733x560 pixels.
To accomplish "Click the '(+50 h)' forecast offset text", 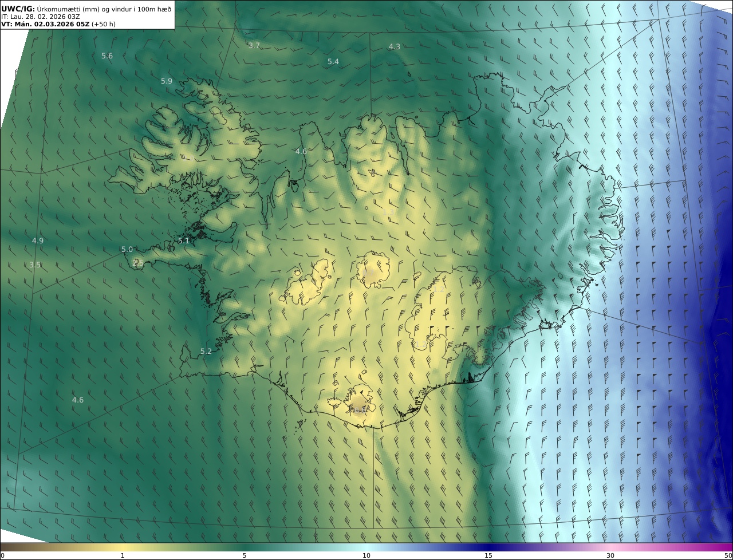I will (x=104, y=24).
